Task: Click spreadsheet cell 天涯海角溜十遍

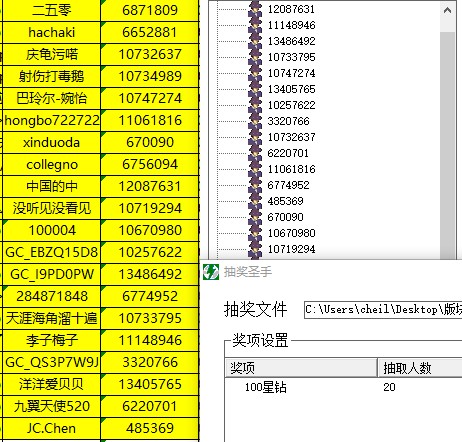Action: (x=51, y=318)
